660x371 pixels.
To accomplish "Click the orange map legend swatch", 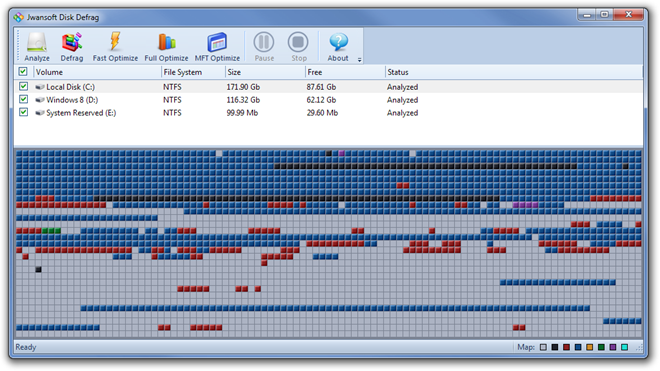I will point(590,347).
